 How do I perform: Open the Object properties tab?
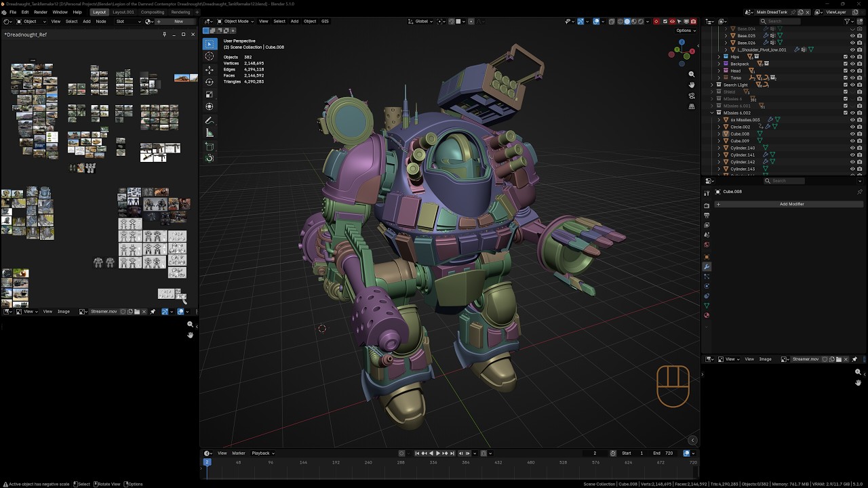click(x=707, y=257)
